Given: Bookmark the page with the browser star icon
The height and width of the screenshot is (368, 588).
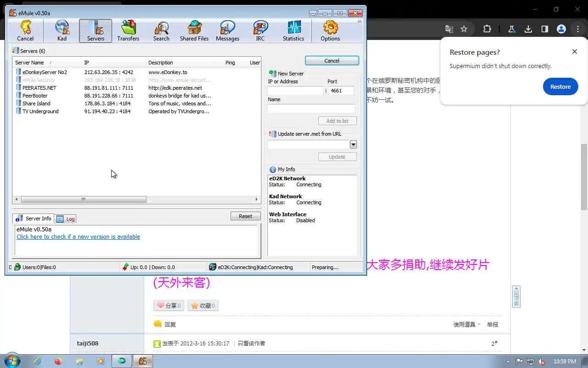Looking at the screenshot, I should [x=464, y=29].
